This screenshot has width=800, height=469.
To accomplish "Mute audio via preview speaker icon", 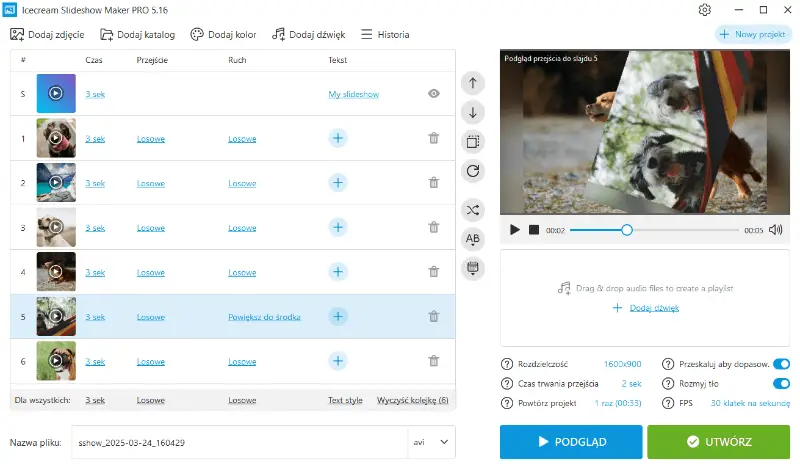I will click(x=776, y=230).
